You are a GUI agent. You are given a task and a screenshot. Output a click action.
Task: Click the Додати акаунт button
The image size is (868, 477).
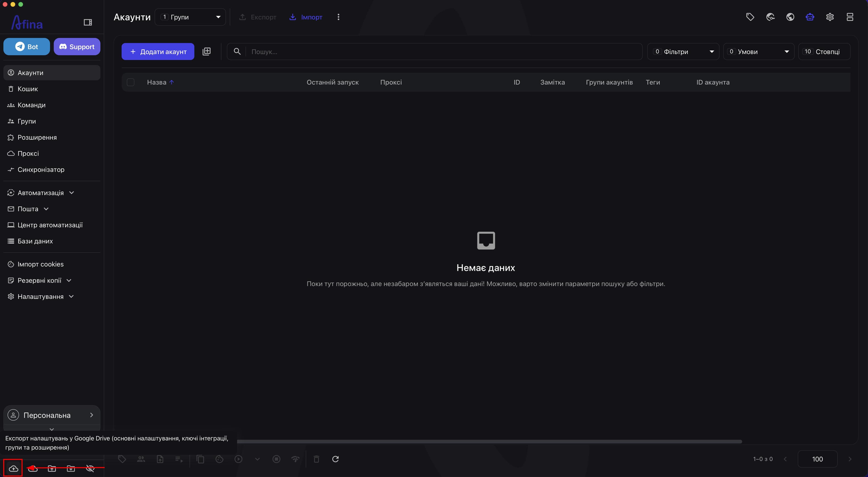pos(158,52)
